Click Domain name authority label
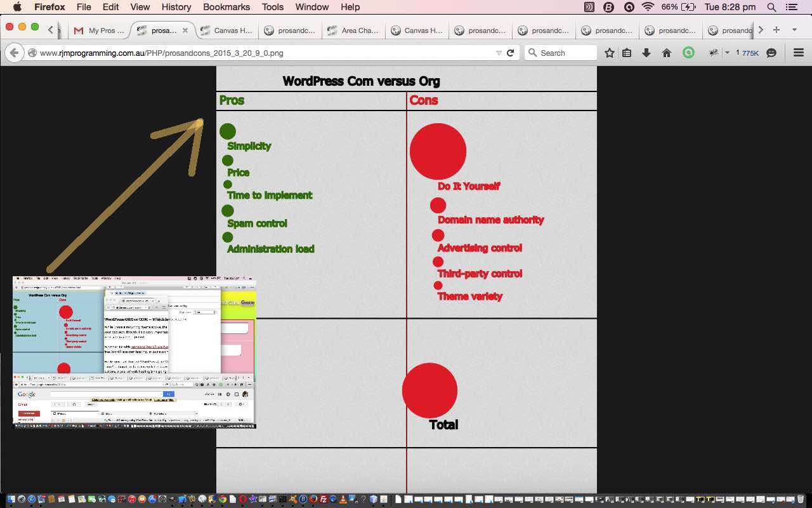 [x=491, y=220]
